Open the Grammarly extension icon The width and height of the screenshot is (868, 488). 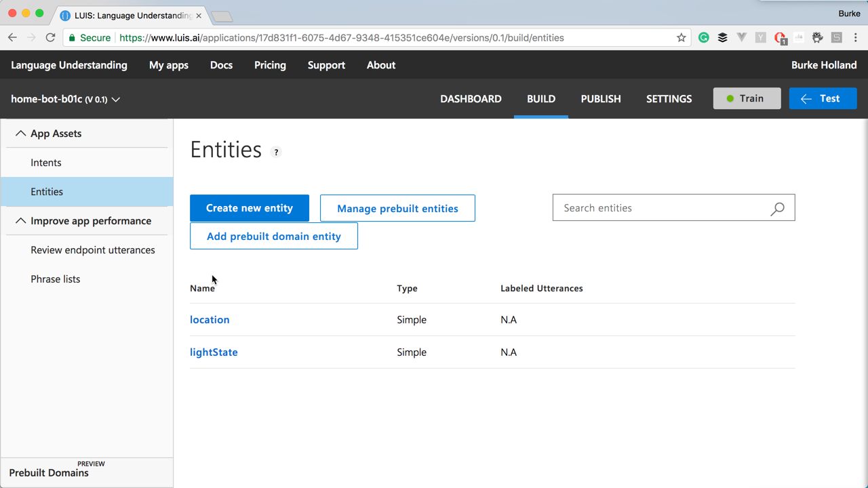point(704,38)
